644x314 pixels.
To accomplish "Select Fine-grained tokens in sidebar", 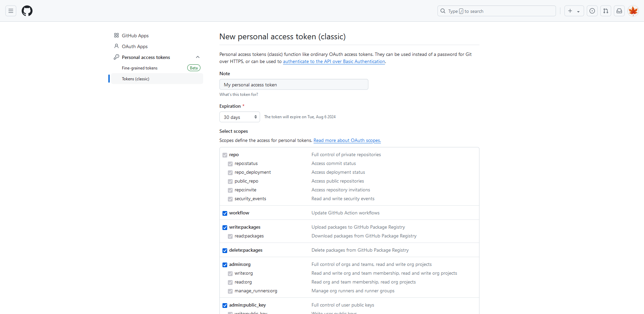I will click(x=139, y=68).
